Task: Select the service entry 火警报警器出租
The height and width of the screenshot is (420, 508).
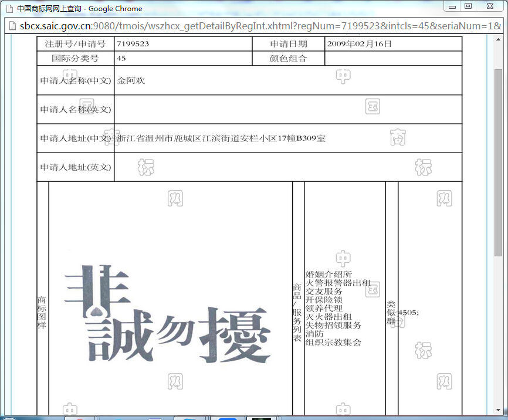Action: point(338,283)
